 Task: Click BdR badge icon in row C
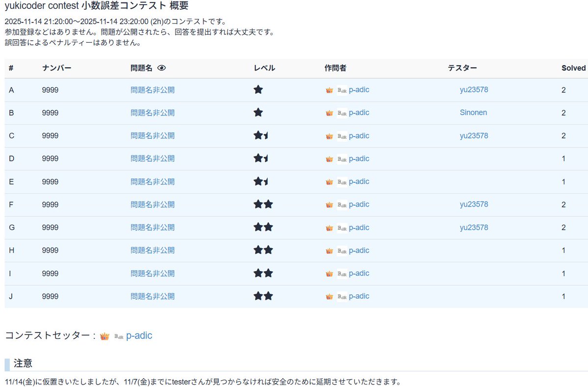342,136
